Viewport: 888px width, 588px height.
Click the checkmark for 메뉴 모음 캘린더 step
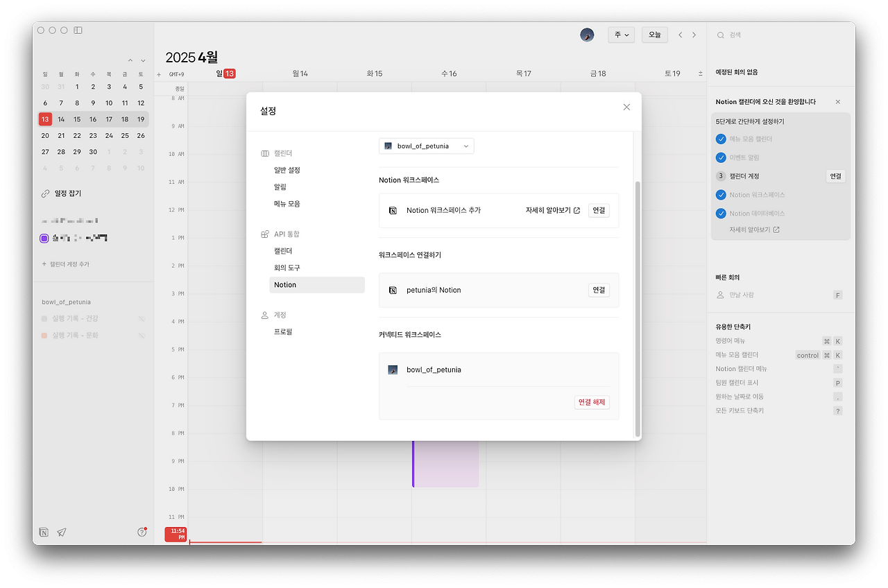(721, 139)
